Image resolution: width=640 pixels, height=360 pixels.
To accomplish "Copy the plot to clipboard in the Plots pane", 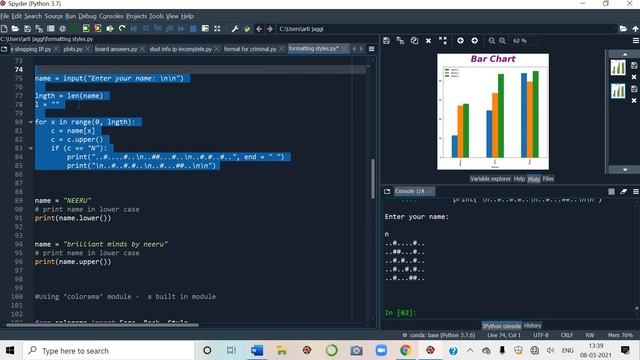I will click(414, 40).
